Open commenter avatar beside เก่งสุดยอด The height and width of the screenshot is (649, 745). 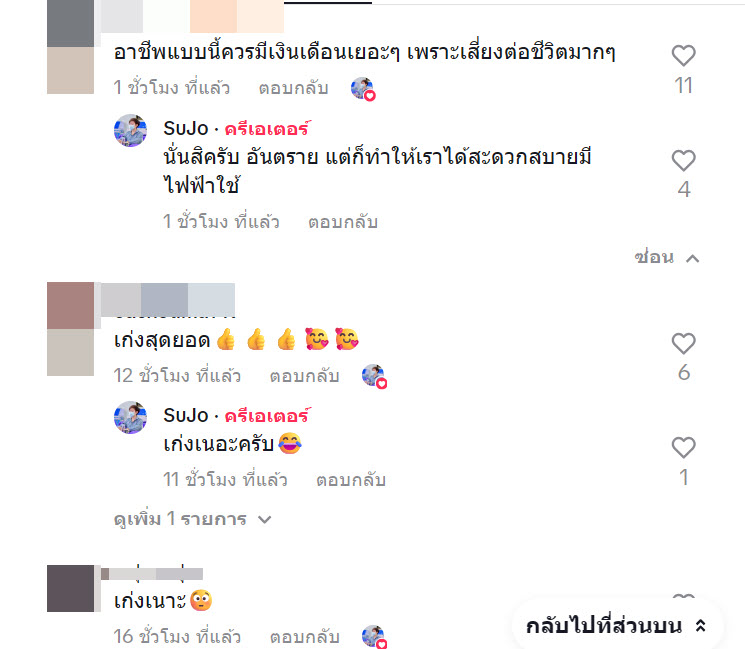[70, 329]
